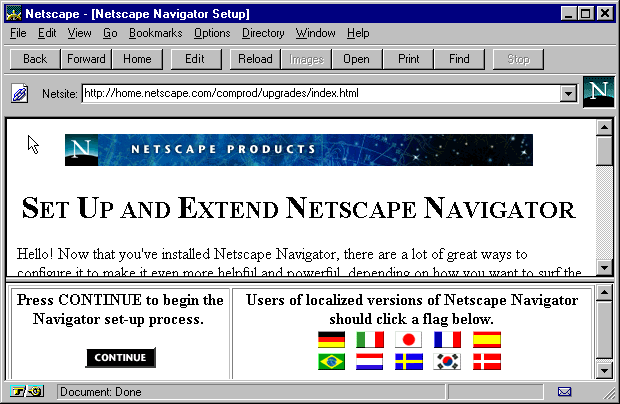This screenshot has width=620, height=404.
Task: Click the French flag icon
Action: [x=447, y=340]
